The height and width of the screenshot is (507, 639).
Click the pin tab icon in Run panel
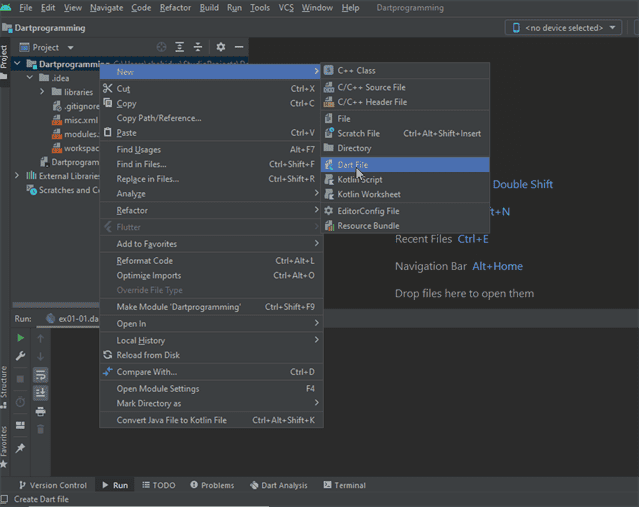pyautogui.click(x=20, y=448)
